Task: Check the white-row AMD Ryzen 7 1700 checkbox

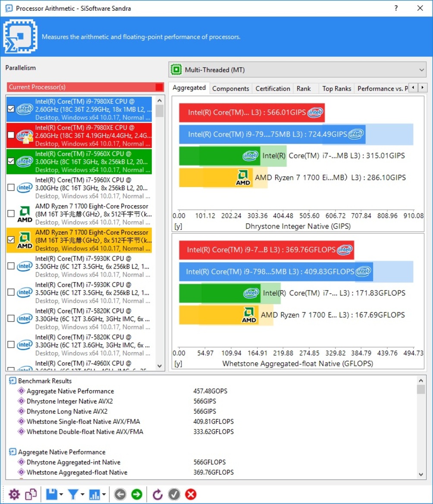Action: pyautogui.click(x=11, y=214)
